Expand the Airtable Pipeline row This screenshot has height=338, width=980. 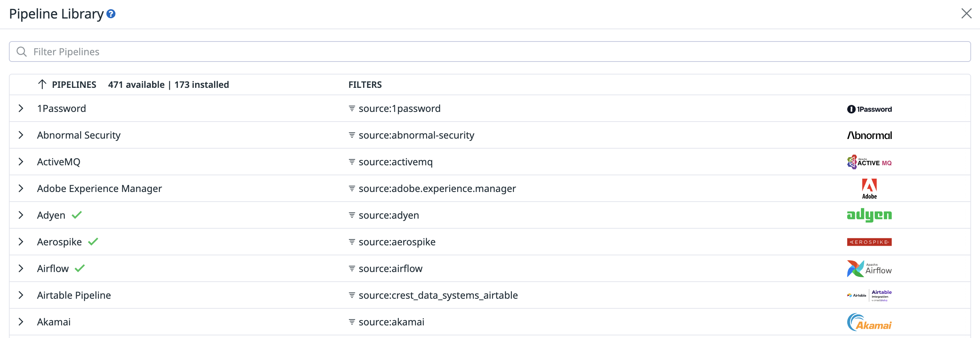[21, 295]
